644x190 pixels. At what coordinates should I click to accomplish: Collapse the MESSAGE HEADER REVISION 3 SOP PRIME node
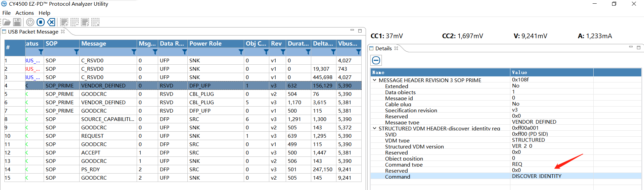[374, 80]
